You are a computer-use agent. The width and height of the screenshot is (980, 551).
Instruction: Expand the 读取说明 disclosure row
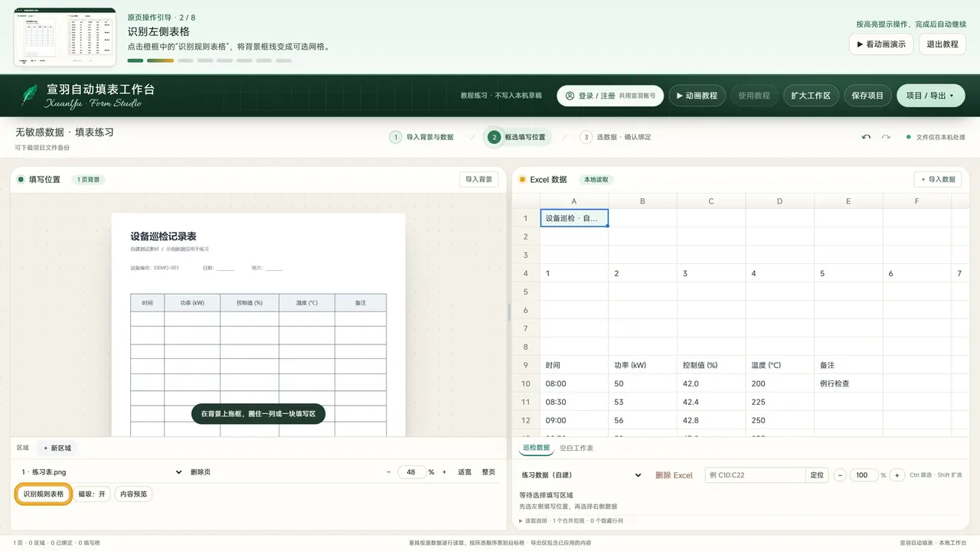[x=571, y=521]
